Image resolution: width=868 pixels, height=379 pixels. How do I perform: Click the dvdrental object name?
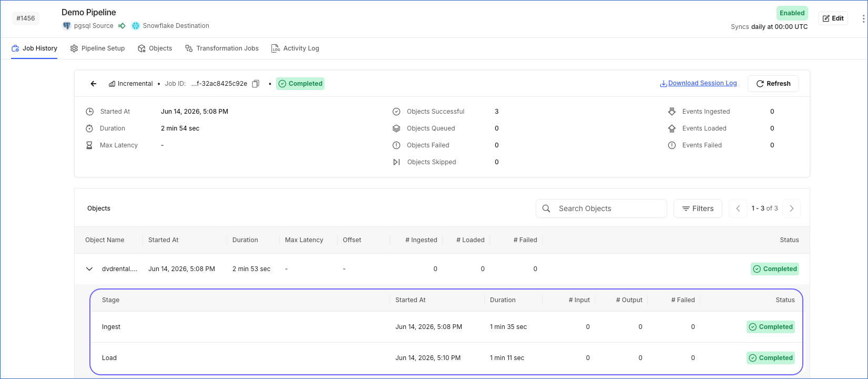(x=119, y=269)
